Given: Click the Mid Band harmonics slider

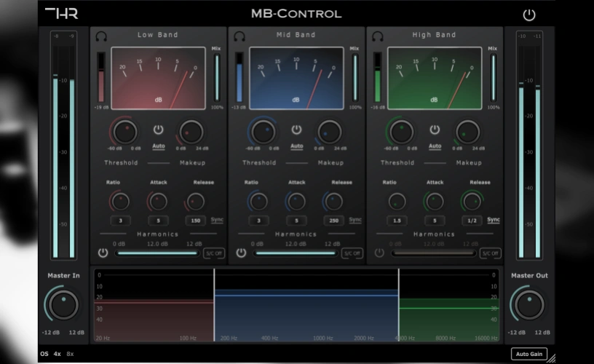Looking at the screenshot, I should 296,253.
